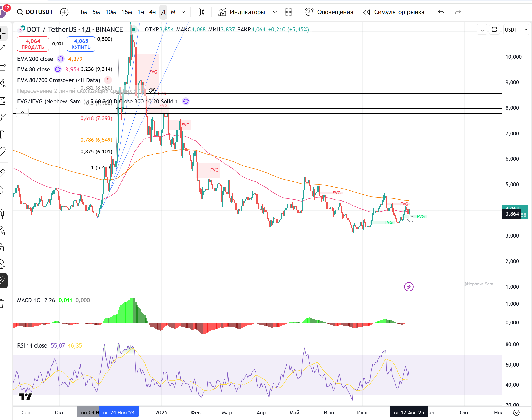Open the time axis settings gear
This screenshot has width=532, height=420.
tap(516, 413)
